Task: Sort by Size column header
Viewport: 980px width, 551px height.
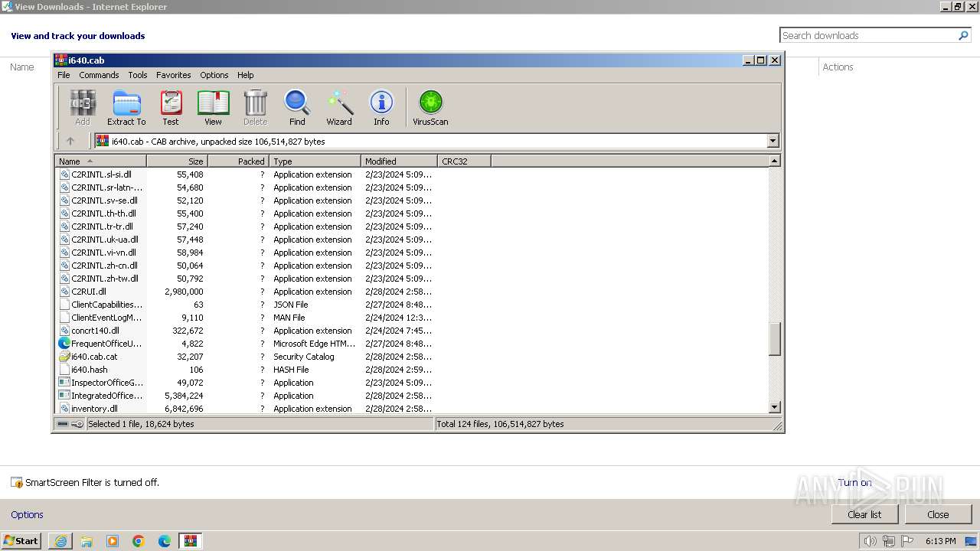Action: pyautogui.click(x=178, y=161)
